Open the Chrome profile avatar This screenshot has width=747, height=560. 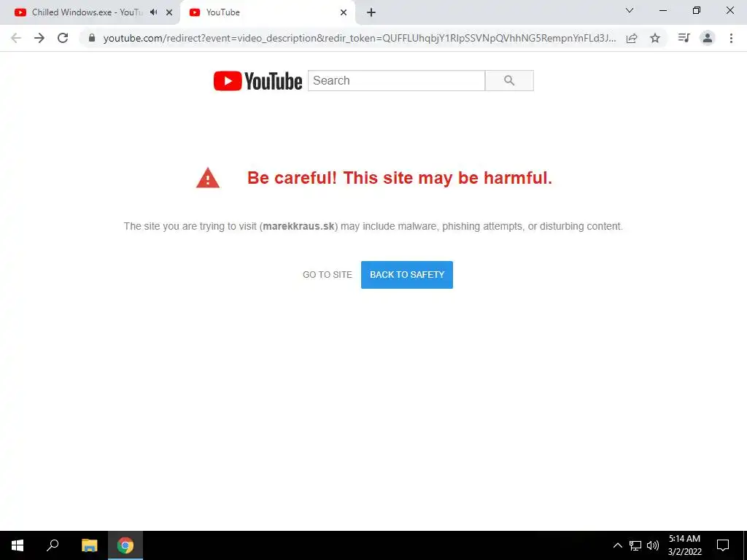pyautogui.click(x=708, y=38)
